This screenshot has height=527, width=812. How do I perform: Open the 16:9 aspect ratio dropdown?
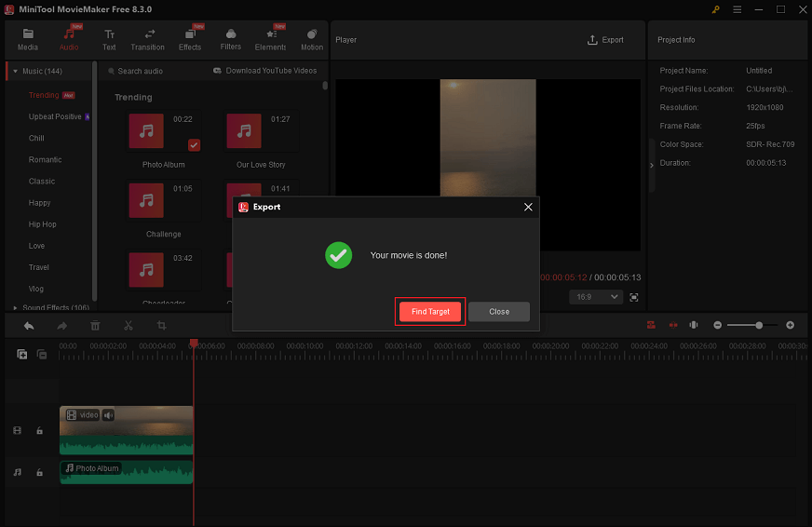pos(596,297)
